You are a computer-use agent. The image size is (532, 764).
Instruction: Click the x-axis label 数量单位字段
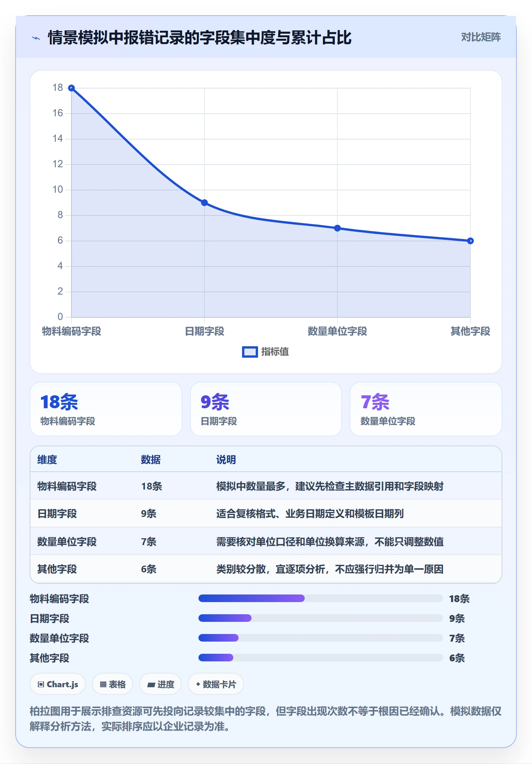(x=337, y=331)
